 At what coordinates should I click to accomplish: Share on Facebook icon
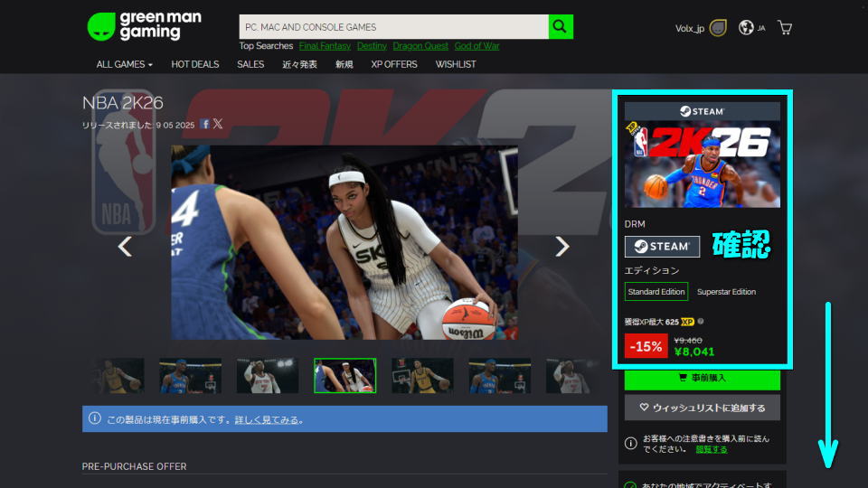coord(205,124)
